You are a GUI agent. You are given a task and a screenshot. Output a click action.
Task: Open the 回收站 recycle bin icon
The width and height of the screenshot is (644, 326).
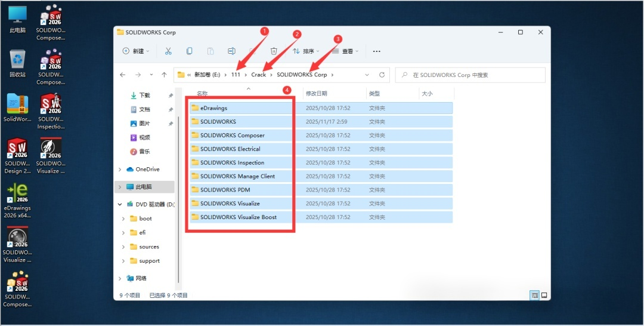point(17,64)
